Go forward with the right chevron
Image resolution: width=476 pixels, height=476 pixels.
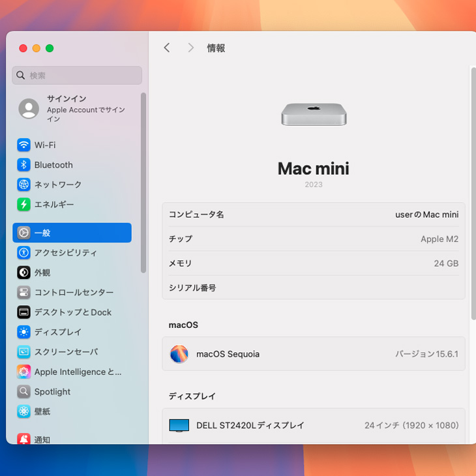(190, 48)
